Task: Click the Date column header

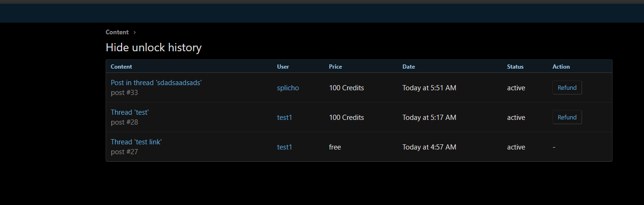Action: (408, 67)
